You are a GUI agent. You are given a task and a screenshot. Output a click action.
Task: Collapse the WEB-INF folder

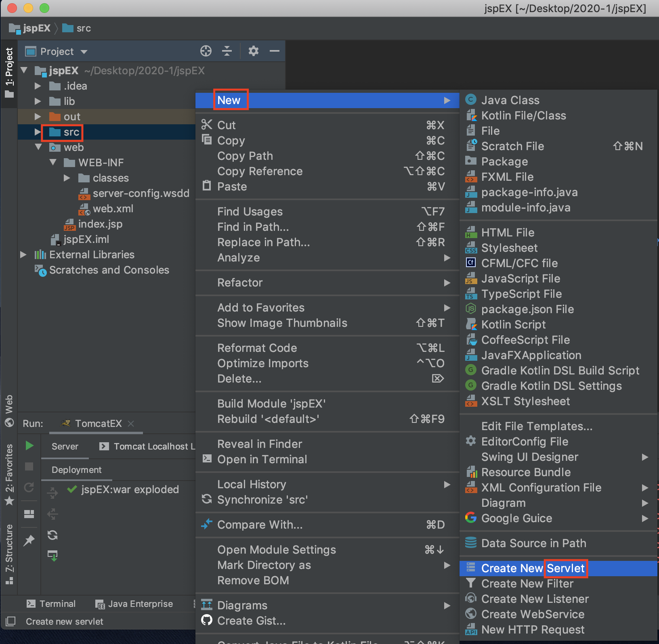point(53,163)
